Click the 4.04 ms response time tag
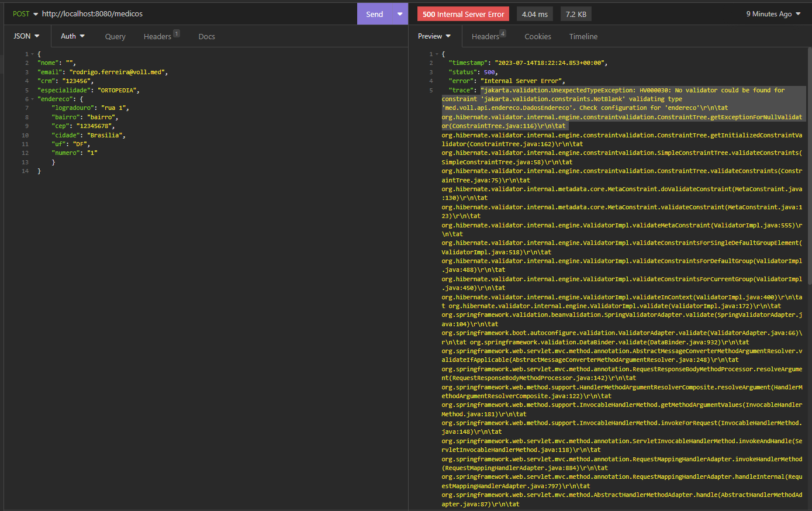 535,14
